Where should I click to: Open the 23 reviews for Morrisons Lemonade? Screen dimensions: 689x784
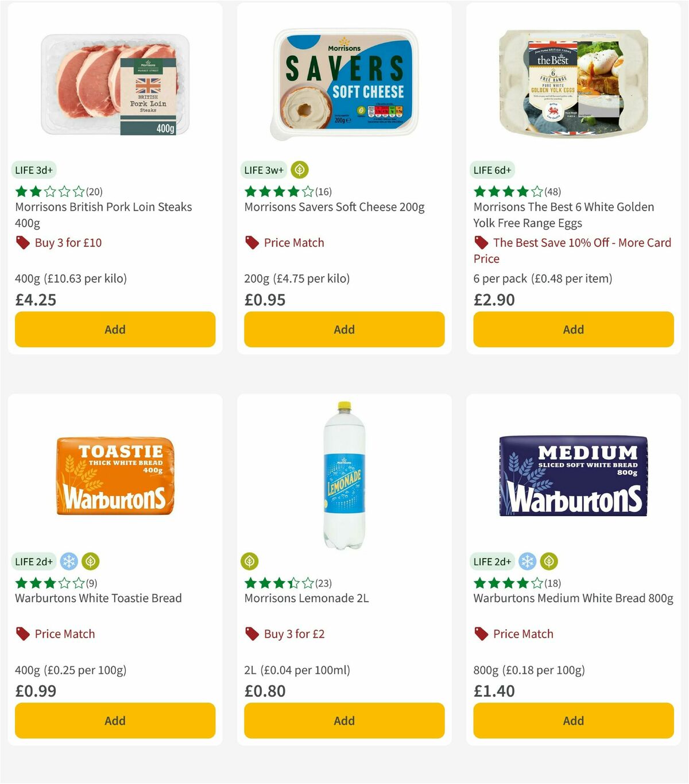323,583
